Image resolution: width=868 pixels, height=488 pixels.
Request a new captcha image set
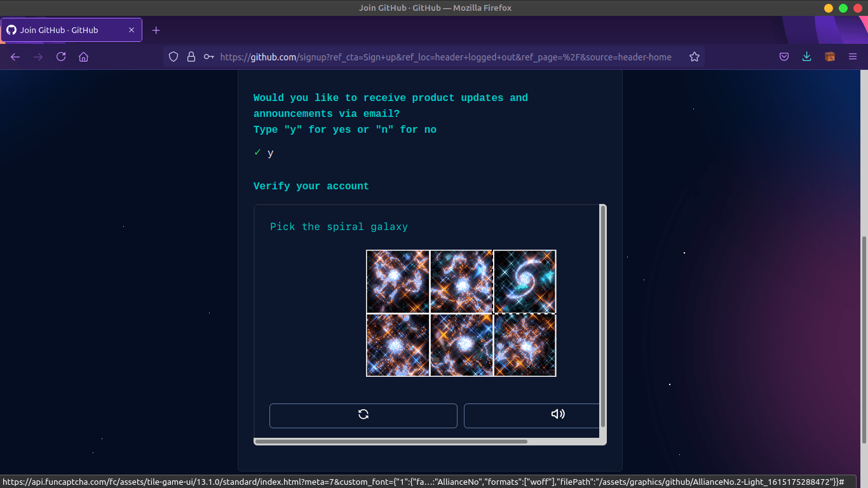(x=363, y=414)
